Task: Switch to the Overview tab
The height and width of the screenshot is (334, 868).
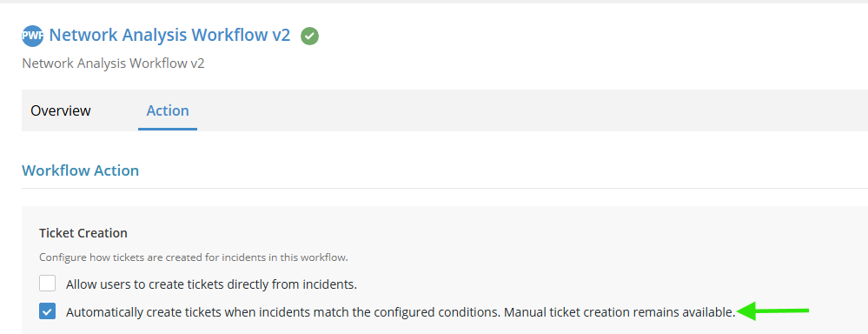Action: tap(61, 110)
